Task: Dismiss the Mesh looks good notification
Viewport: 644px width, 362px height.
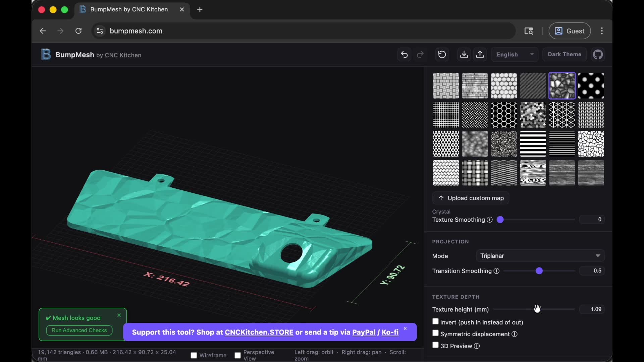Action: tap(119, 315)
